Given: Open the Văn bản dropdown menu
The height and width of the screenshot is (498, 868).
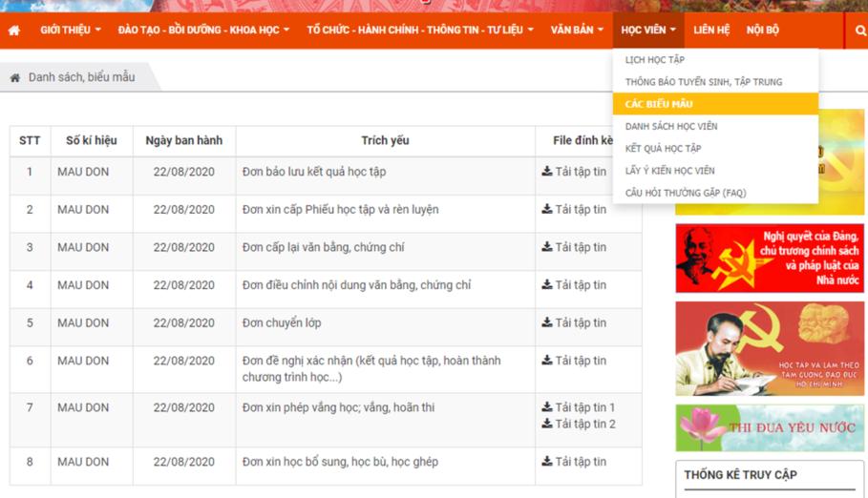Looking at the screenshot, I should (x=577, y=31).
